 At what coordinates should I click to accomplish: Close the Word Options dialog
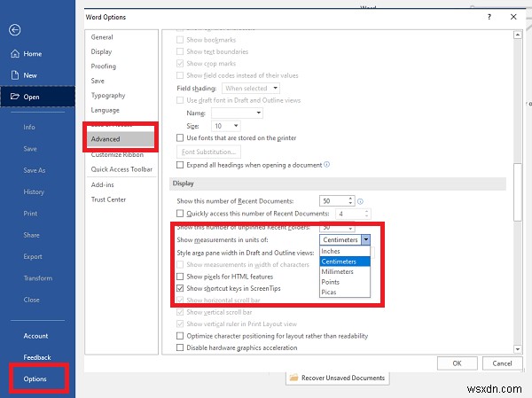tap(513, 17)
